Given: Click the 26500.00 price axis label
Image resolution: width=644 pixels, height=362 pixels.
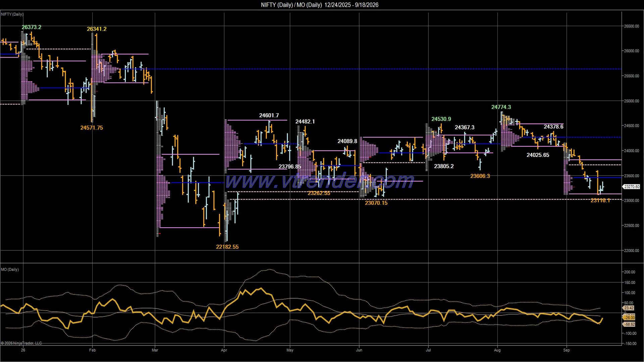Looking at the screenshot, I should (x=632, y=26).
